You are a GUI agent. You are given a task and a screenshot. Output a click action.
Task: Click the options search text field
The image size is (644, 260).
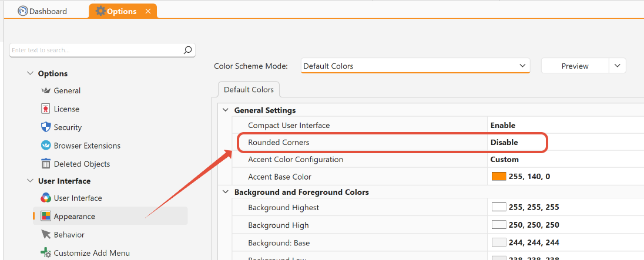pos(94,50)
